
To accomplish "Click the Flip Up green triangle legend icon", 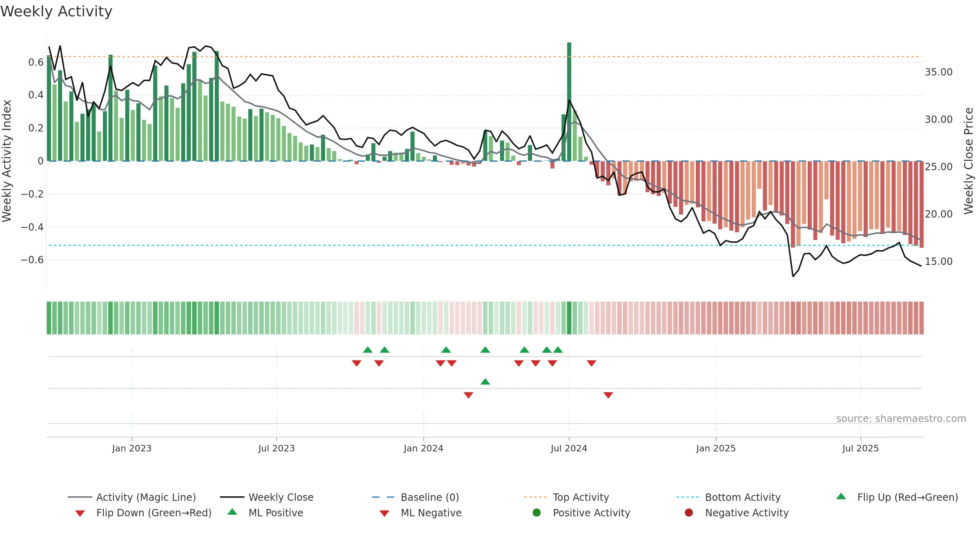I will [841, 496].
